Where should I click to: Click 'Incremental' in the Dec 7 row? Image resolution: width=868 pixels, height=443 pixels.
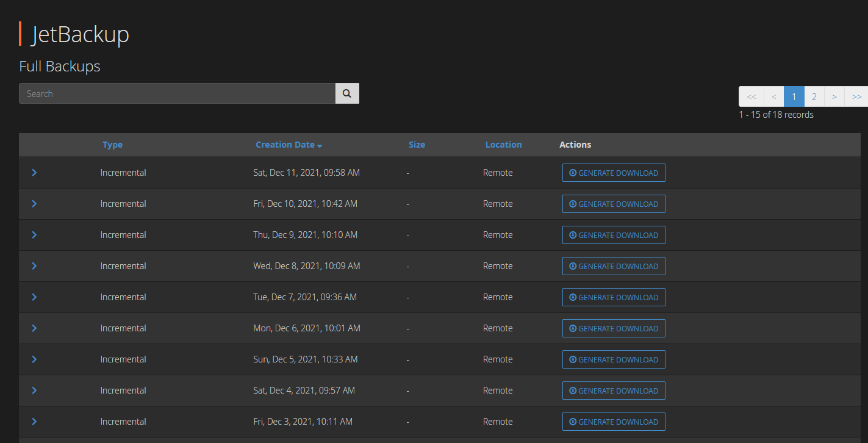tap(123, 297)
